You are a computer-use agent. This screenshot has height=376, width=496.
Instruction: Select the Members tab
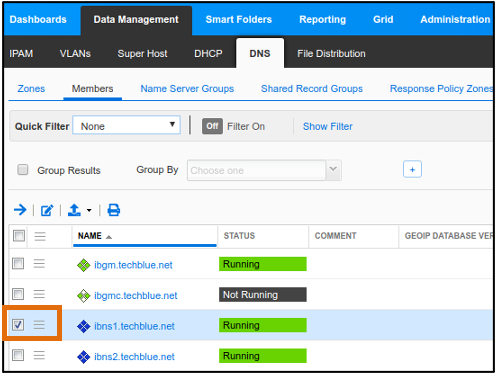pyautogui.click(x=93, y=89)
